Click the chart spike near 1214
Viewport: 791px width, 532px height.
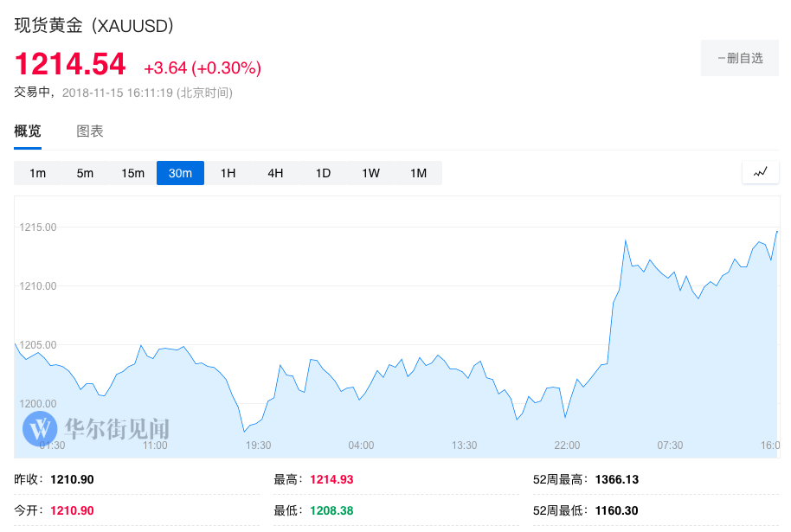625,240
